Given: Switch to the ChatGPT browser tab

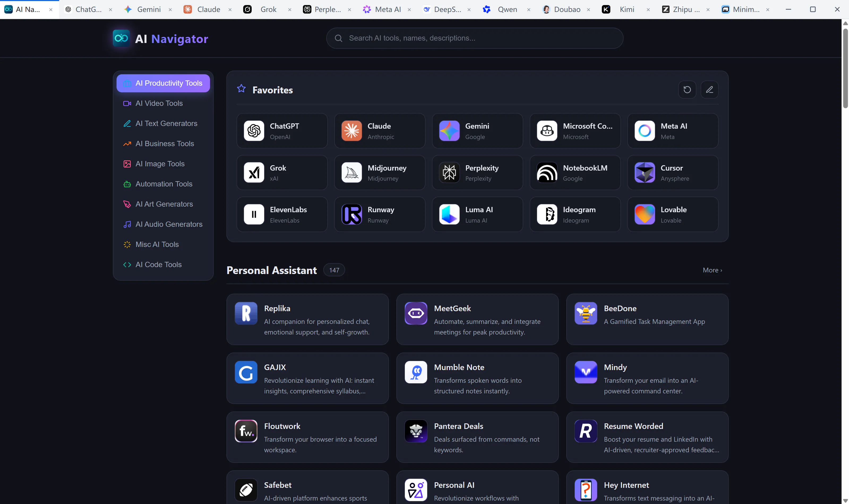Looking at the screenshot, I should point(89,10).
